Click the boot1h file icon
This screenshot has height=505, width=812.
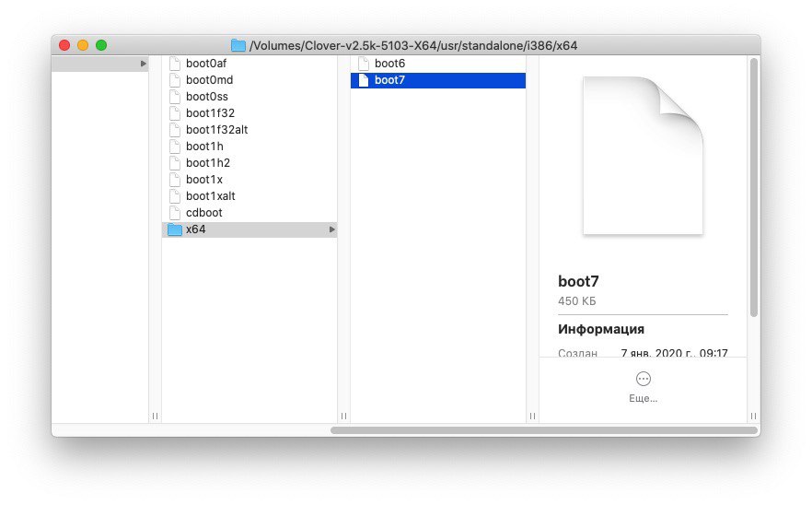(x=175, y=147)
